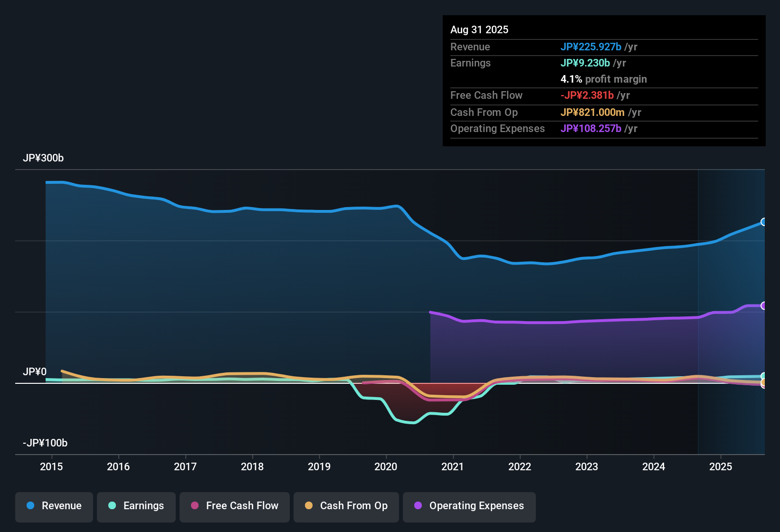Select the Cash From Op endpoint marker
The image size is (780, 532).
[x=764, y=383]
